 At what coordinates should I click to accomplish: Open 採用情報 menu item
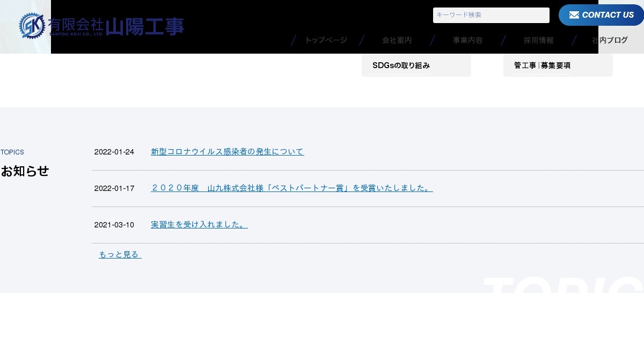point(538,40)
